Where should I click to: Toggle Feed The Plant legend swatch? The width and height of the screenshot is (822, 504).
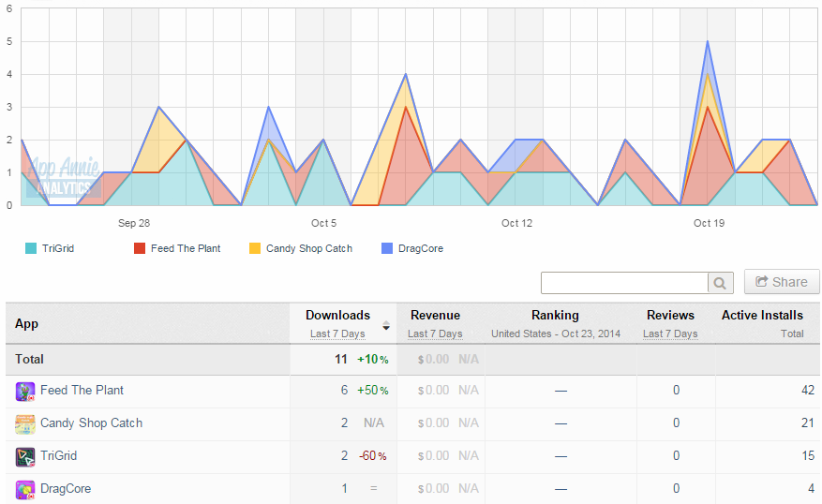pyautogui.click(x=140, y=248)
